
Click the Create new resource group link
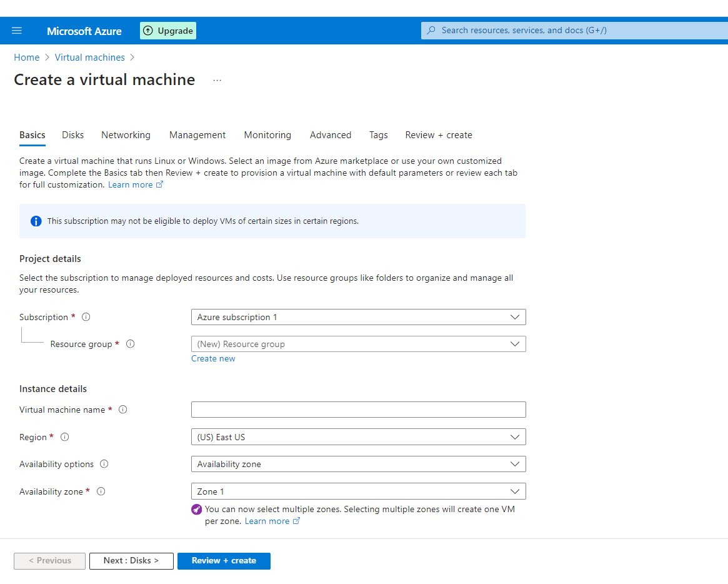point(213,359)
